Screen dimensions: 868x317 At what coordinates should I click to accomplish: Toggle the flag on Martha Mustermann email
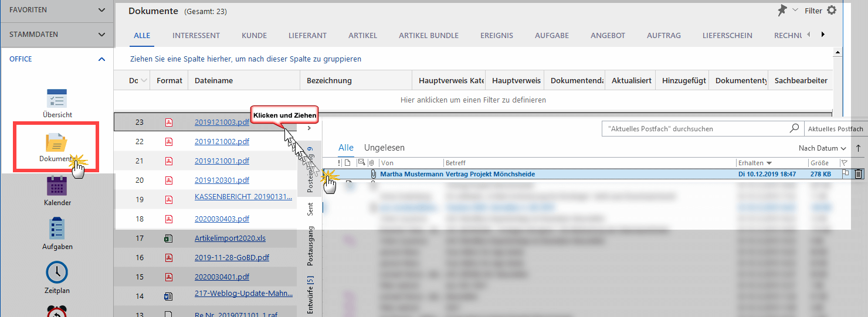pyautogui.click(x=845, y=174)
